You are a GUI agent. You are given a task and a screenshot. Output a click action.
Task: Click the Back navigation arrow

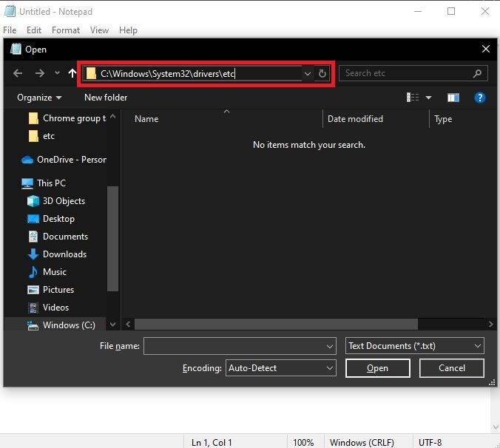(x=18, y=74)
